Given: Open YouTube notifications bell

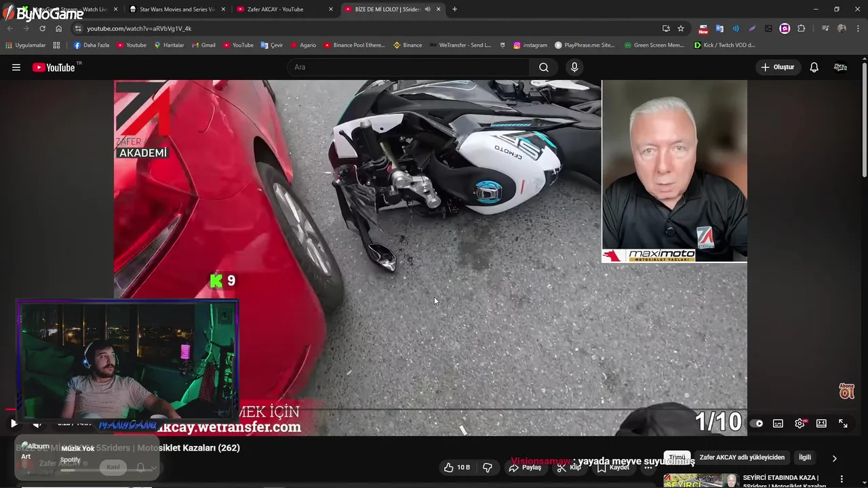Looking at the screenshot, I should tap(814, 67).
